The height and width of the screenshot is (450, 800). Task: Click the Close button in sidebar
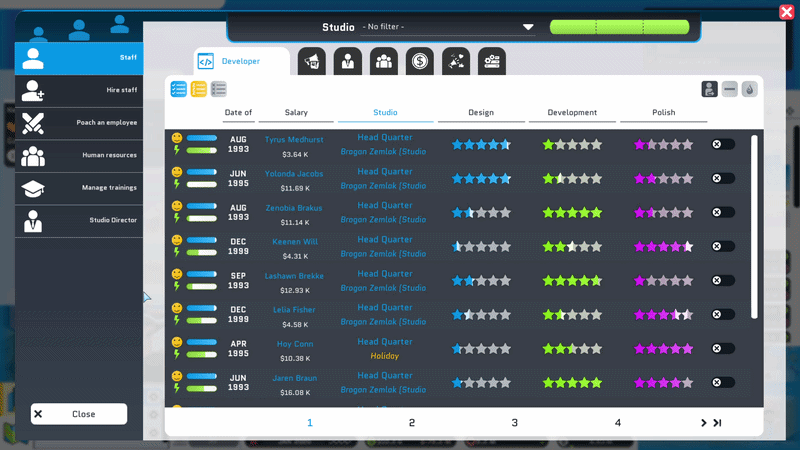point(79,414)
